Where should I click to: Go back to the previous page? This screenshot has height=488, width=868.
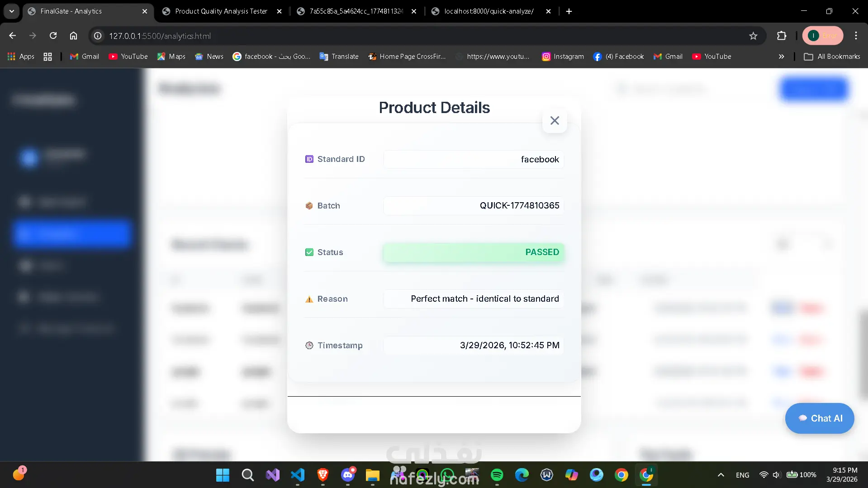(12, 36)
